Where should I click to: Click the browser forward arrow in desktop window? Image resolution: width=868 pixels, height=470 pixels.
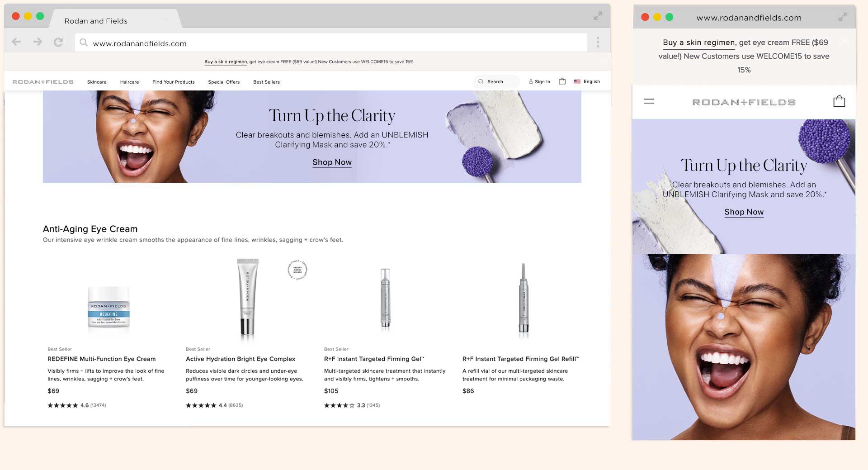(38, 42)
